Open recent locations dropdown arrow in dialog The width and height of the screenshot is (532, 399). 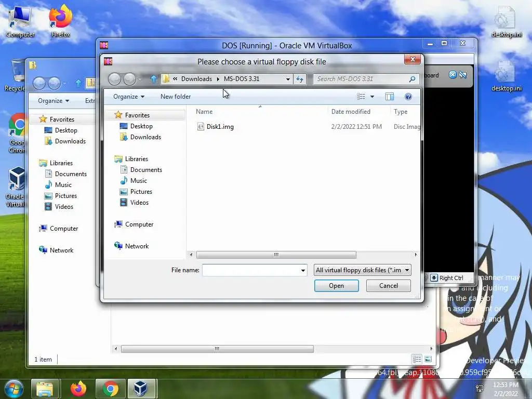(140, 79)
